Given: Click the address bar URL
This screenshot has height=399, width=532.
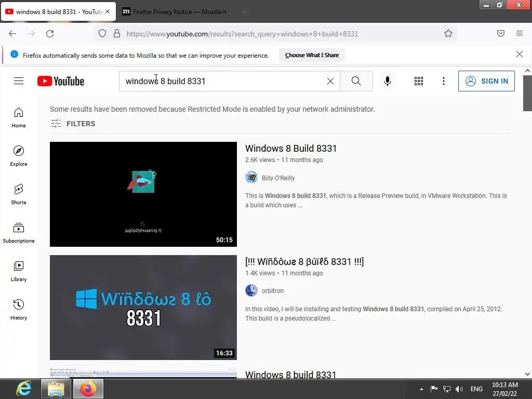Looking at the screenshot, I should [x=242, y=34].
